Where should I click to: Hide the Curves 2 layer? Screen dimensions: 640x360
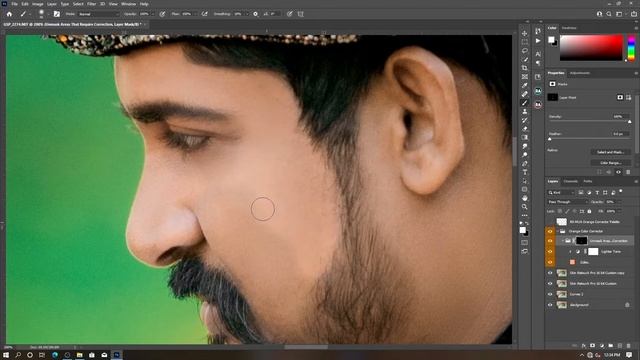coord(550,294)
